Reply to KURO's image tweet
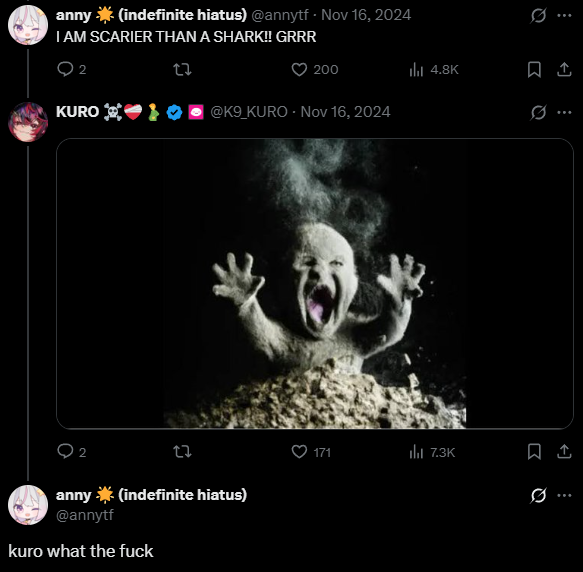583x572 pixels. (x=72, y=452)
